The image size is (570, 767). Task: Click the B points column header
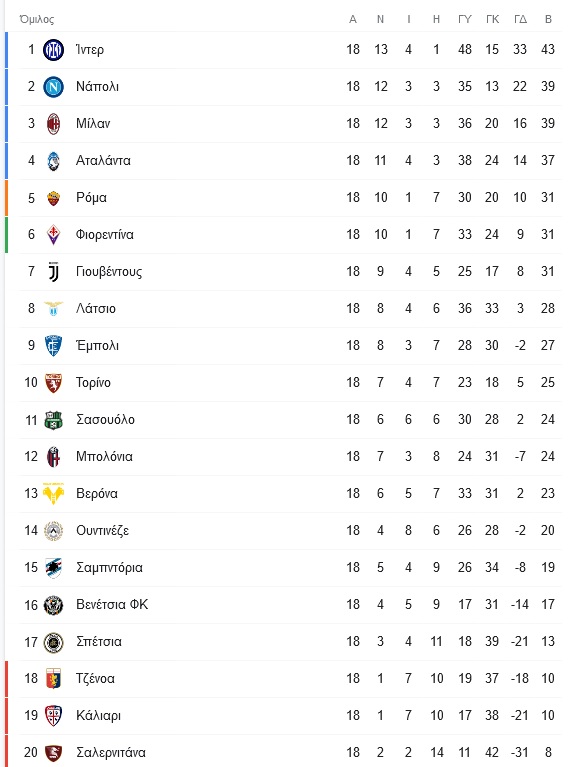pos(548,19)
